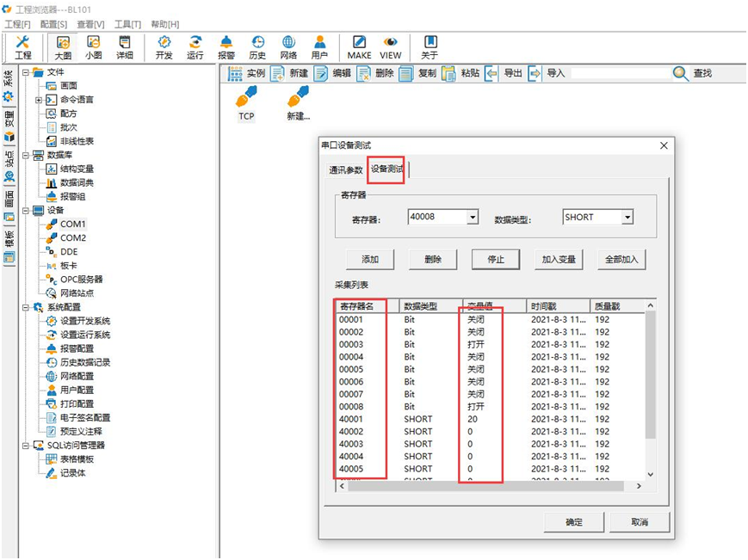Open the 工程[F] menu
The height and width of the screenshot is (560, 748).
pos(17,24)
